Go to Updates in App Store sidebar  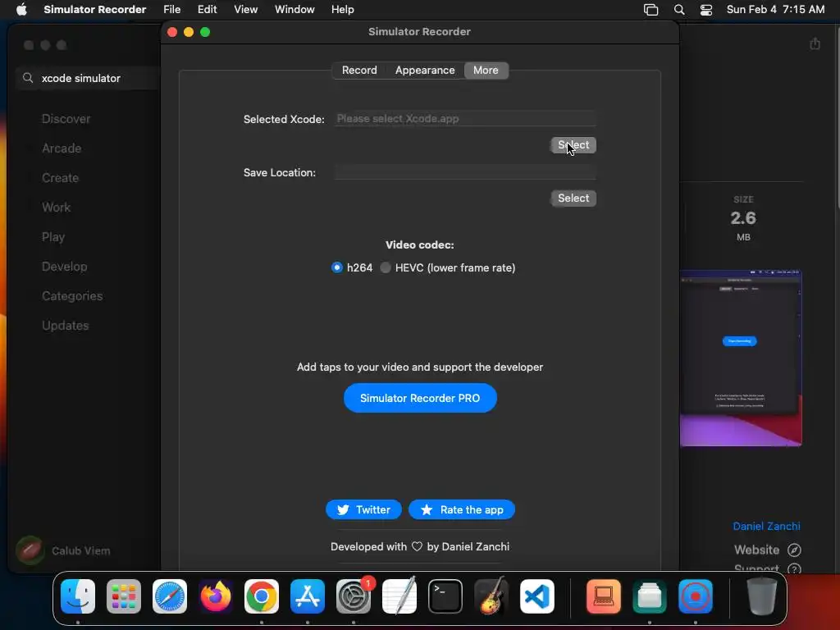pos(66,325)
